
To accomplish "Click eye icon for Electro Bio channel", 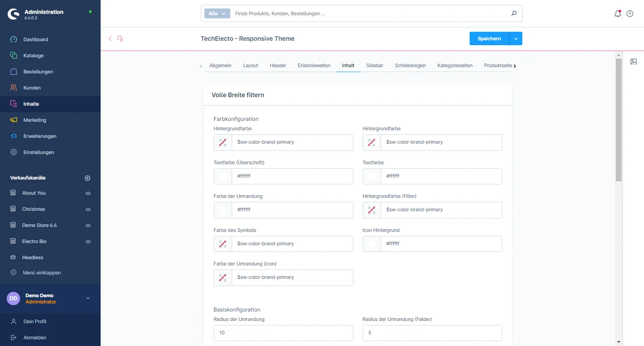I will [x=88, y=242].
